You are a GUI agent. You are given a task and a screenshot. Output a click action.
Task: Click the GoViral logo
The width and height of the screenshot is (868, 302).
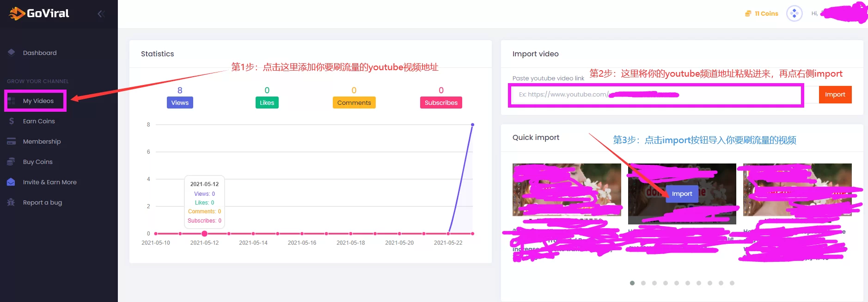[39, 13]
